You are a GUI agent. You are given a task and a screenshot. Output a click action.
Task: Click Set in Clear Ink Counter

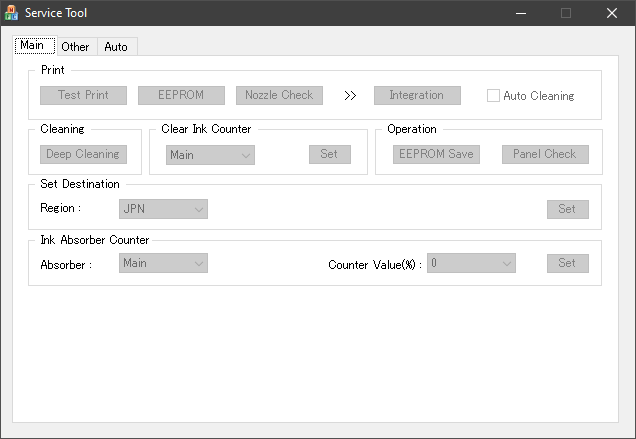[x=329, y=155]
